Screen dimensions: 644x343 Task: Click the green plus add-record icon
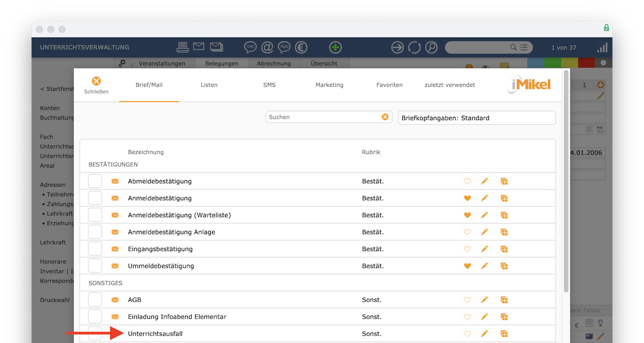pos(335,47)
